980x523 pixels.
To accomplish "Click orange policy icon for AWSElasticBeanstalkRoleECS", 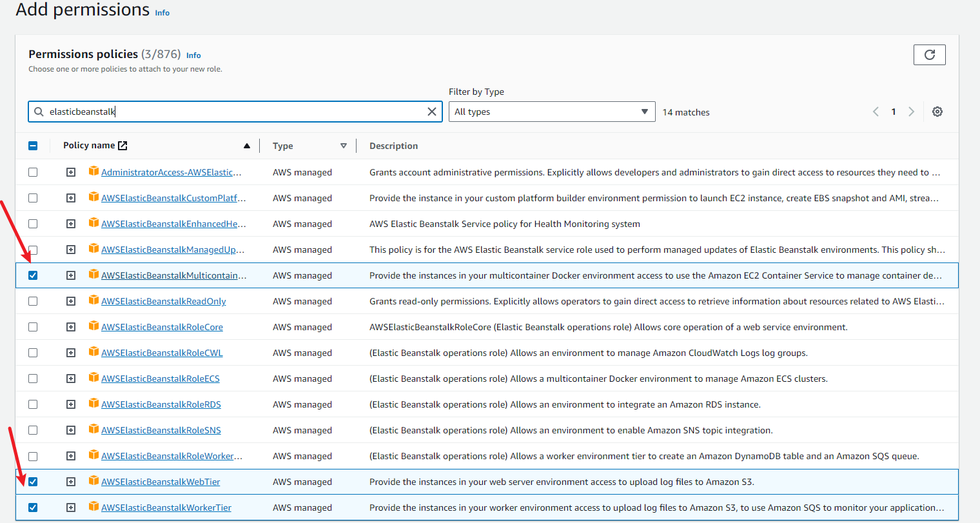I will pos(93,377).
